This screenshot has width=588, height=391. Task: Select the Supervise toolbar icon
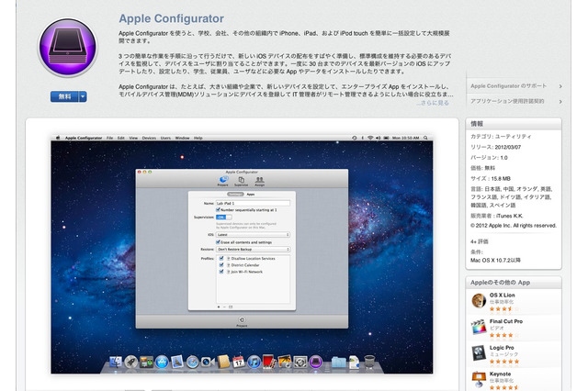[241, 181]
